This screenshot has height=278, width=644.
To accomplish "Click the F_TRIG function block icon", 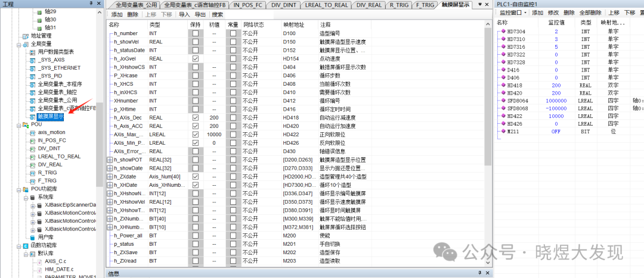I will [x=32, y=181].
